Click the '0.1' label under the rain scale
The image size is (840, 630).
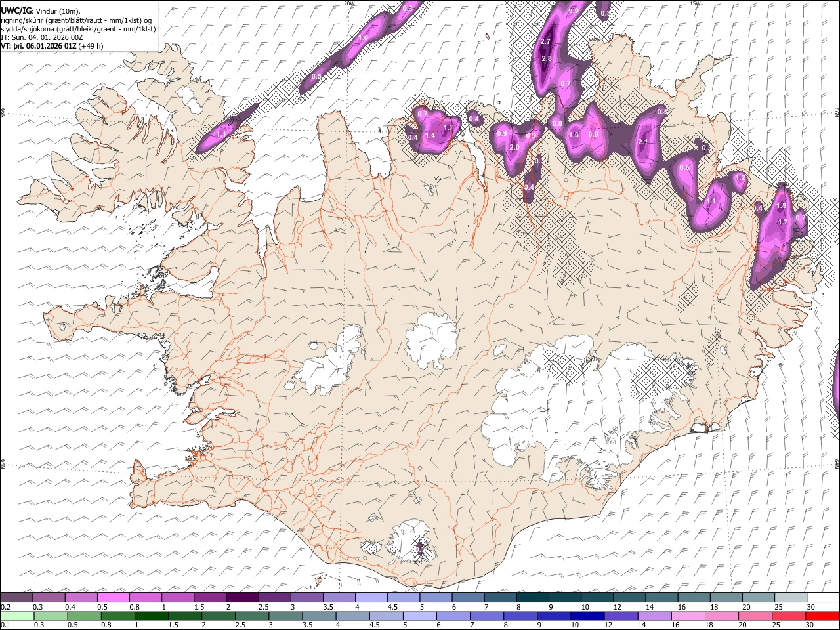pyautogui.click(x=6, y=625)
